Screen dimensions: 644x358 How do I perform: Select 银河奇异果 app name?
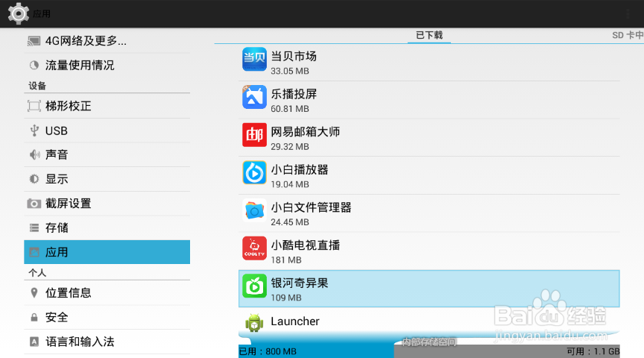[300, 283]
